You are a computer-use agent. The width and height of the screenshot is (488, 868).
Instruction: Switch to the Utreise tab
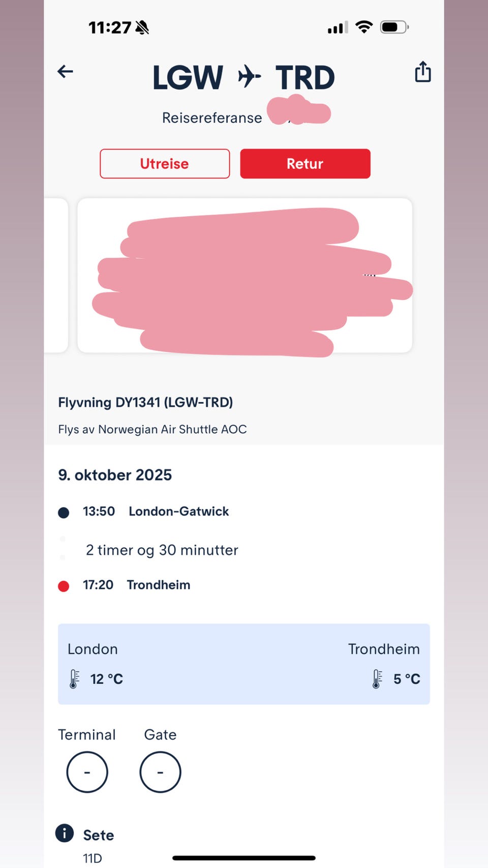[x=165, y=164]
